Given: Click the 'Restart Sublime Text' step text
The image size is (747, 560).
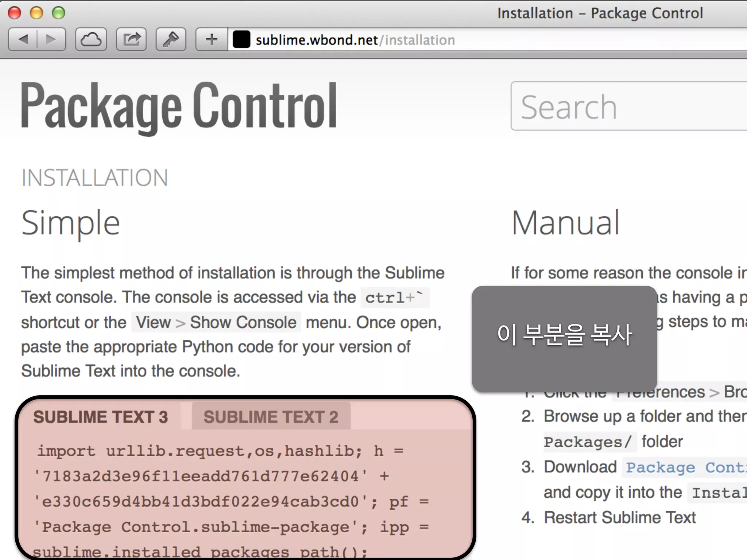Looking at the screenshot, I should (x=620, y=518).
